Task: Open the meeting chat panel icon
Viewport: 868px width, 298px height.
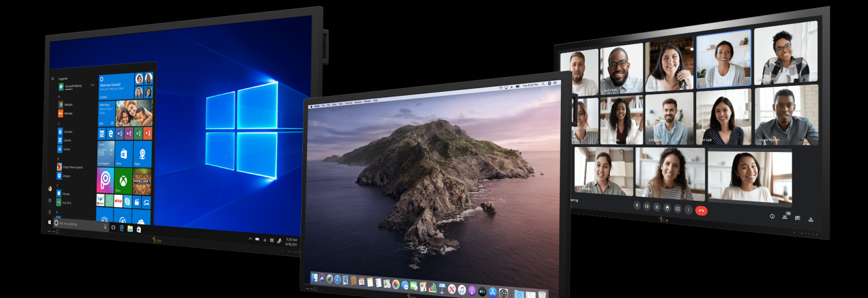Action: (x=798, y=218)
